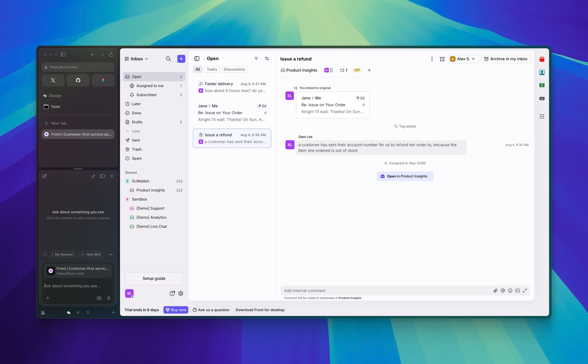The image size is (588, 364).
Task: Open the settings gear icon
Action: [181, 293]
